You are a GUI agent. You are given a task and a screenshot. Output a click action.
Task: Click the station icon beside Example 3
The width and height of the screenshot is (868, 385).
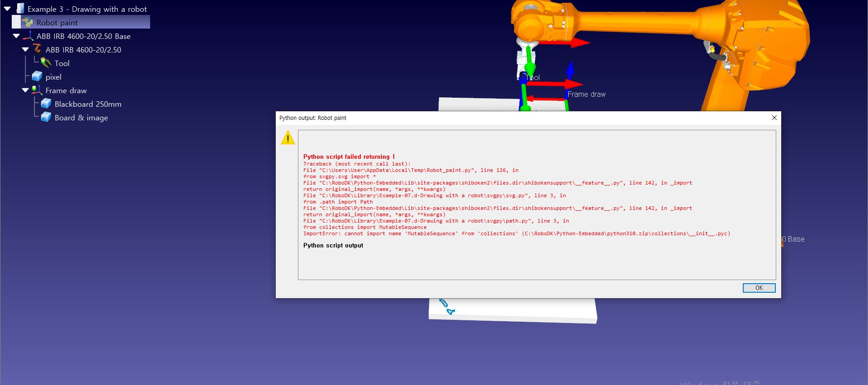pyautogui.click(x=20, y=9)
